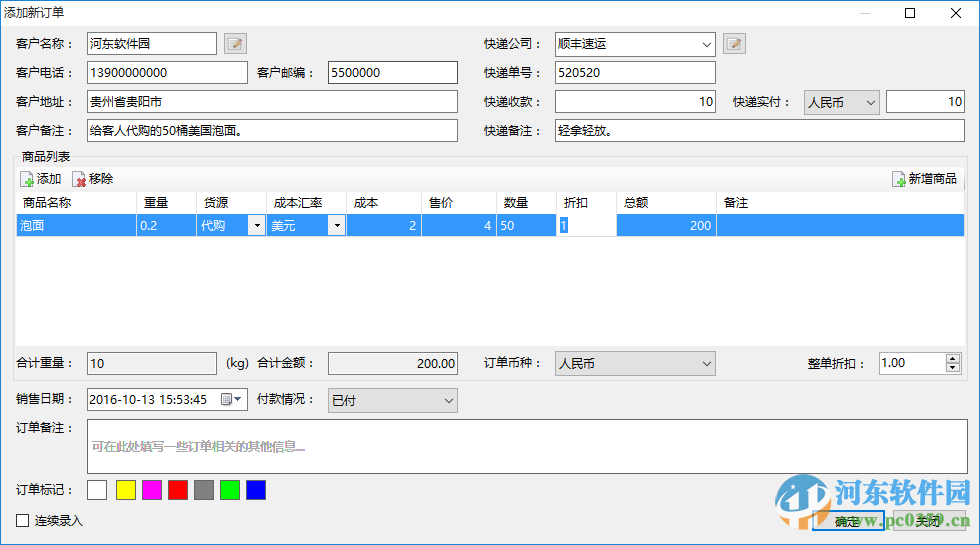This screenshot has height=545, width=980.
Task: Click the weight cell showing 0.2
Action: 166,226
